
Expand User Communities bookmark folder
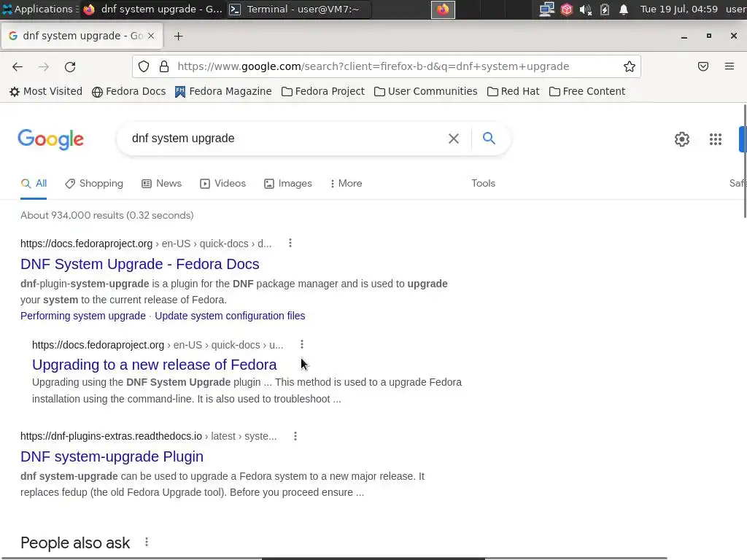point(425,91)
